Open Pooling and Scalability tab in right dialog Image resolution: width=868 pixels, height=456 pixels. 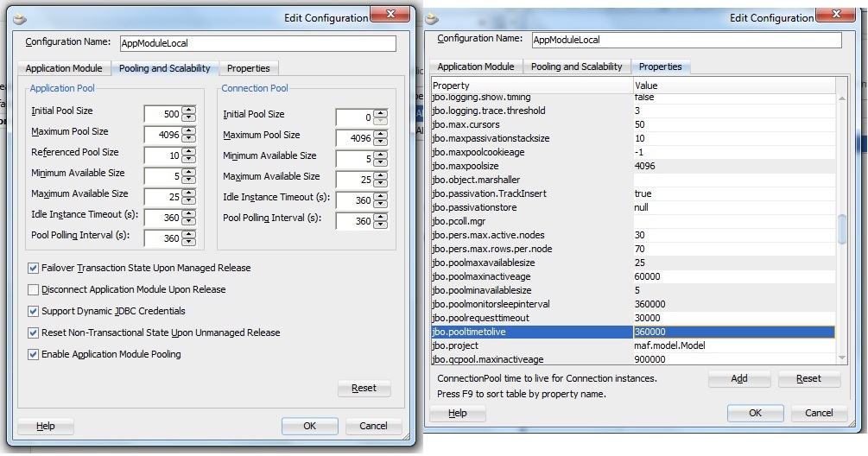tap(576, 66)
